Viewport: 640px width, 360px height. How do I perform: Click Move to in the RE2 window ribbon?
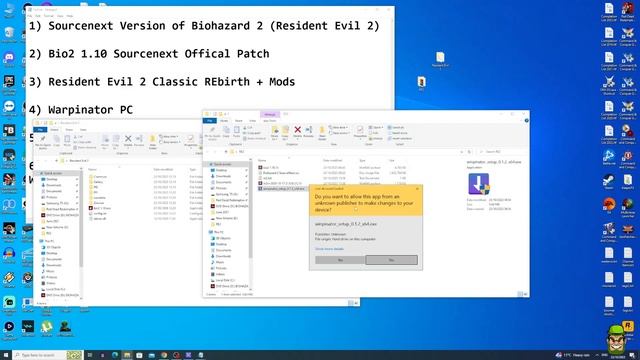[275, 132]
